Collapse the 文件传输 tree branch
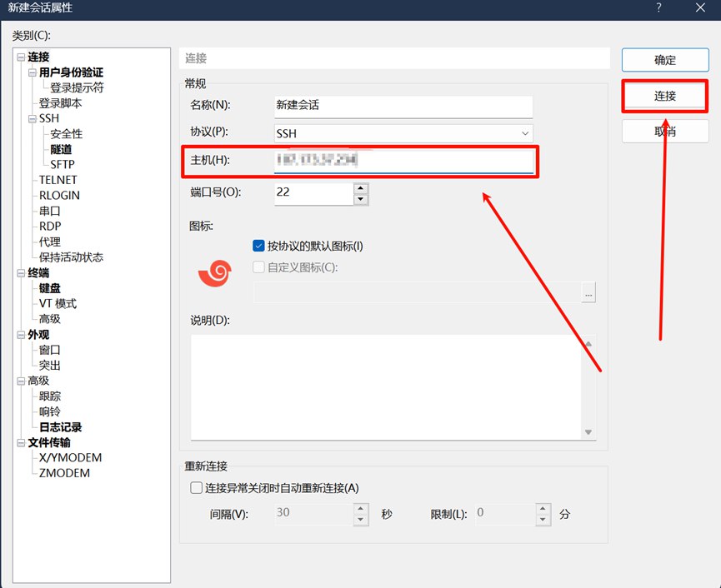Image resolution: width=721 pixels, height=588 pixels. (21, 442)
